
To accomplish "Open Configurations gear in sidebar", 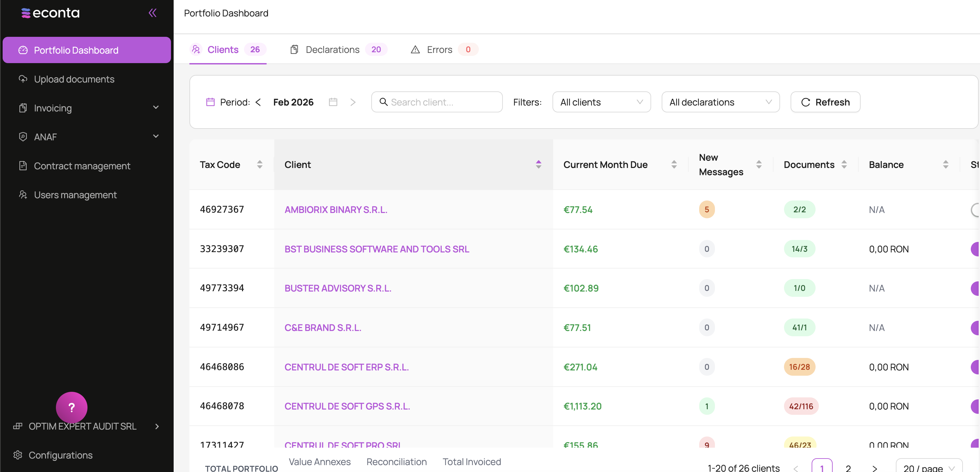I will click(x=18, y=455).
